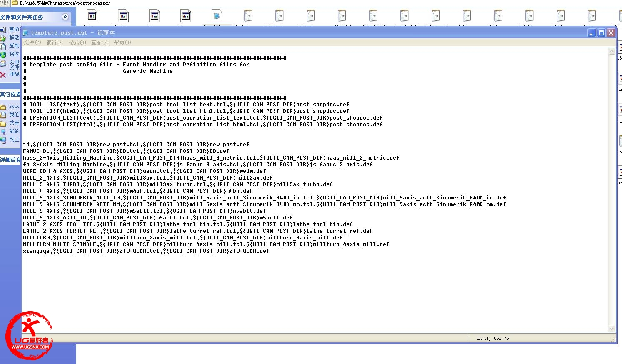Click the publish to web globe icon
The image size is (622, 364).
pyautogui.click(x=3, y=54)
